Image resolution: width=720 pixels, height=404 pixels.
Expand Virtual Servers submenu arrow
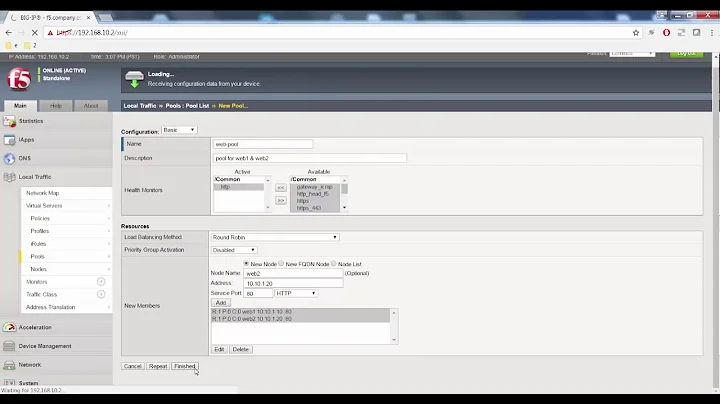click(109, 206)
